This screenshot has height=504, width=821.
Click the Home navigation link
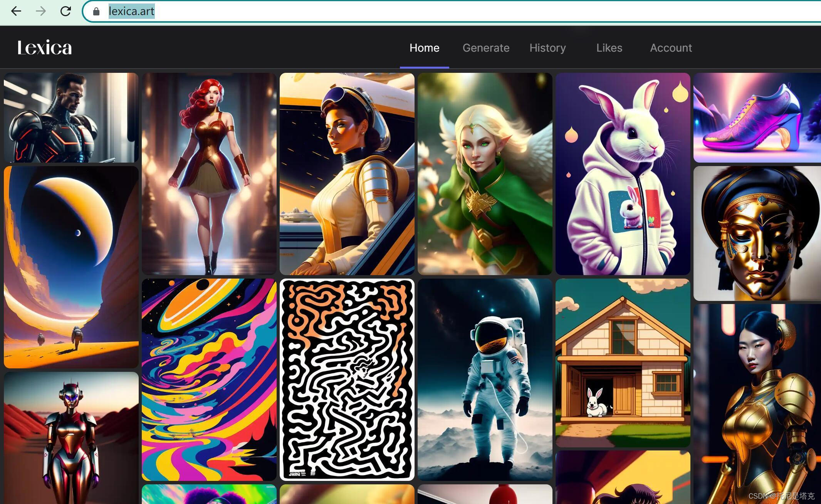(425, 47)
